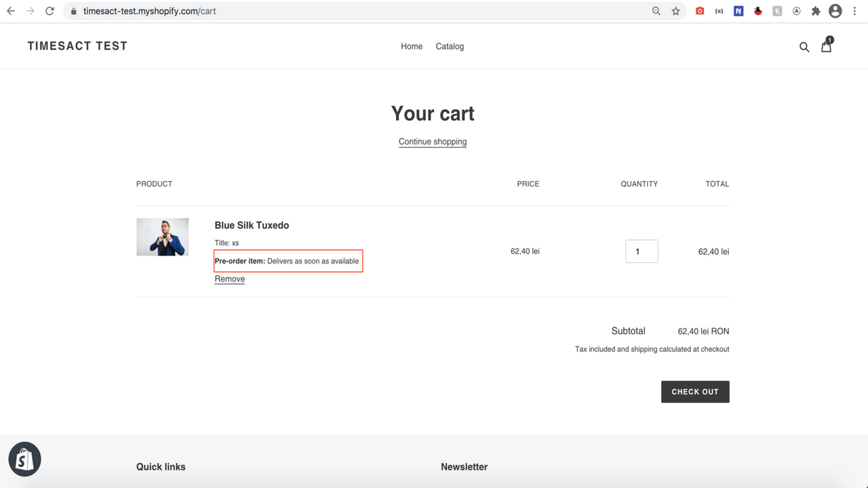Focus the quantity input field
This screenshot has width=868, height=488.
[x=642, y=251]
